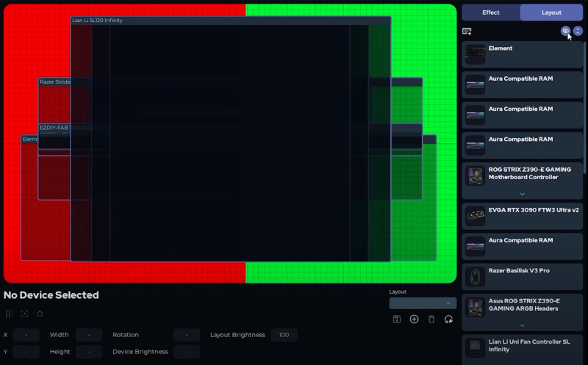Click the save layout icon
This screenshot has height=365, width=588.
[397, 319]
